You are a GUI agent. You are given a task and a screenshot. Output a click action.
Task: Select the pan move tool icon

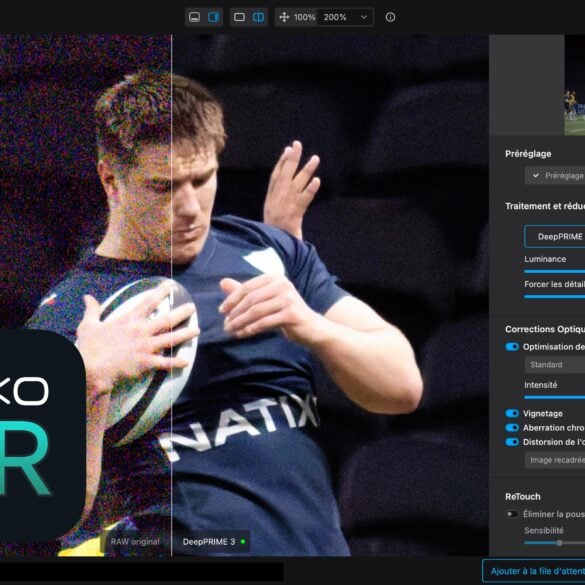coord(284,17)
